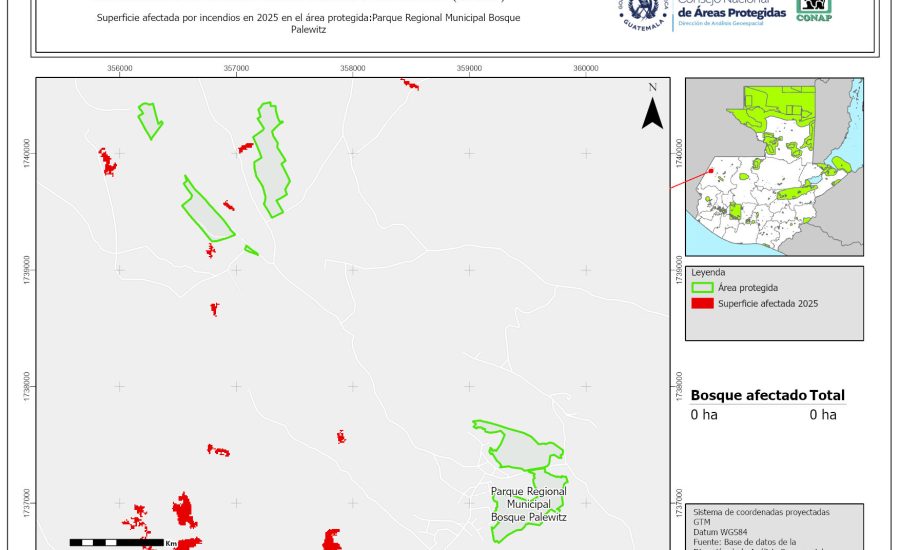Open the Guatemala inset overview map

pyautogui.click(x=773, y=166)
